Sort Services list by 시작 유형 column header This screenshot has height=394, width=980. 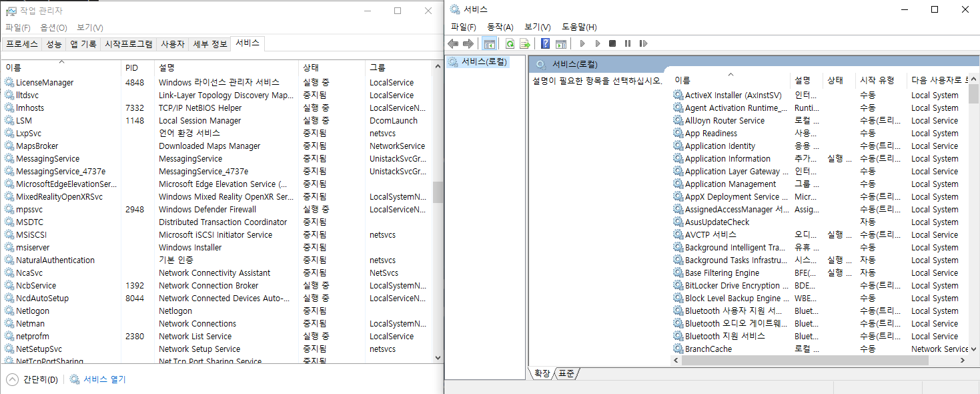coord(881,80)
